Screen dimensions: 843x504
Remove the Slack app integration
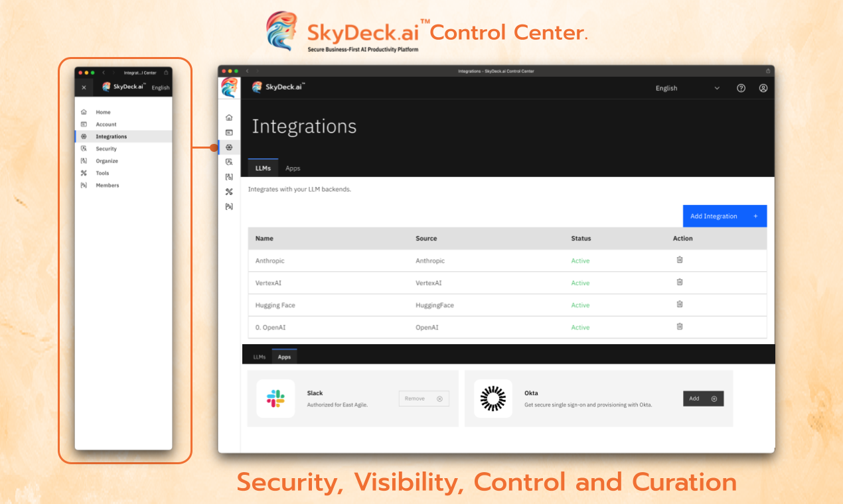[424, 399]
